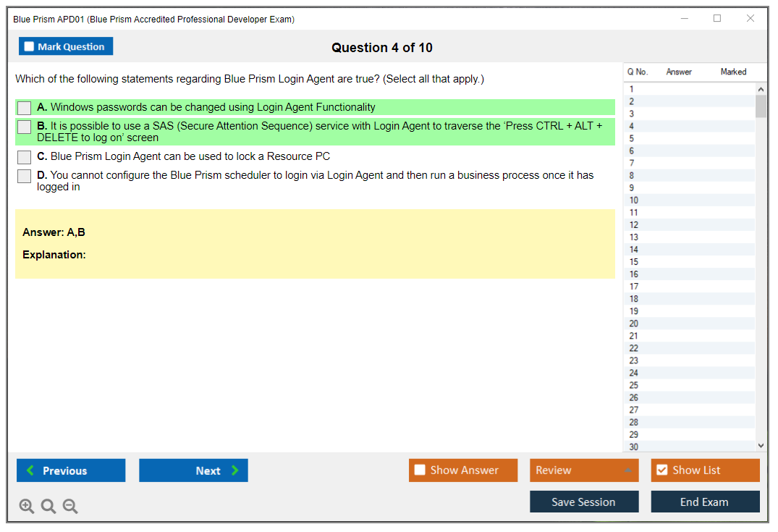778x532 pixels.
Task: Check answer option A about Windows passwords
Action: point(25,108)
